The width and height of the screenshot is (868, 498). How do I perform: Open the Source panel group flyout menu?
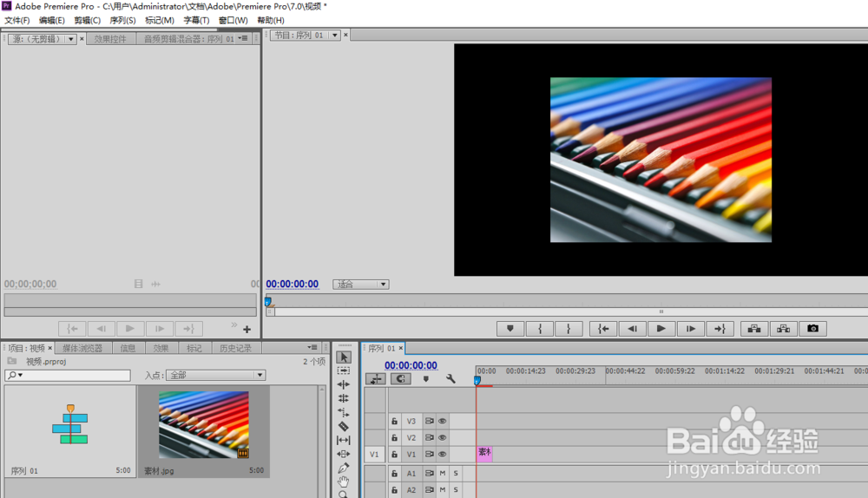click(243, 39)
